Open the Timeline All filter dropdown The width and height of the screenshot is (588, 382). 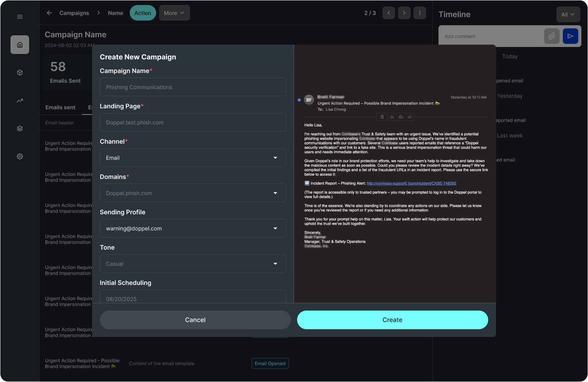(568, 14)
